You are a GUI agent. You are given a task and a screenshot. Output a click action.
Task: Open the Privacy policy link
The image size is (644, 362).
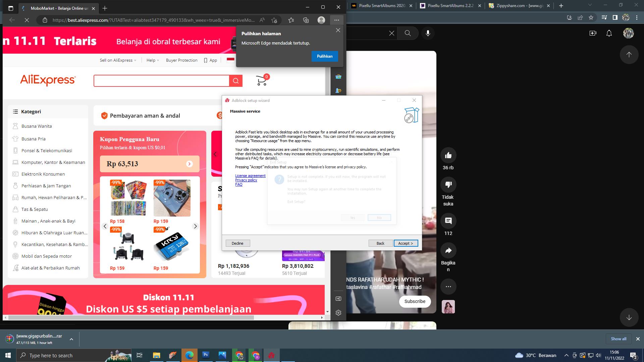(246, 180)
